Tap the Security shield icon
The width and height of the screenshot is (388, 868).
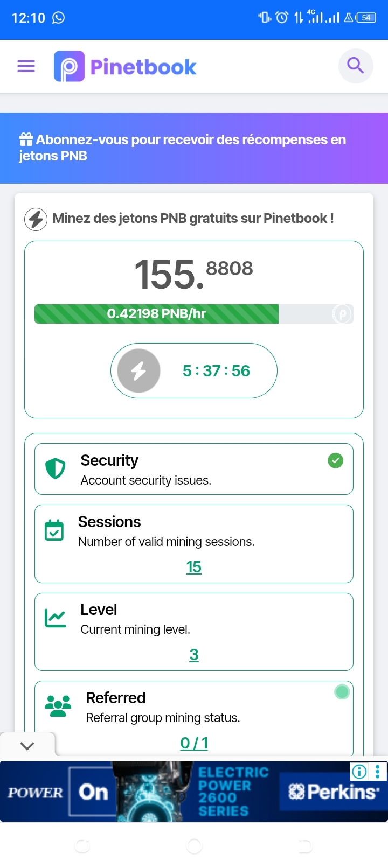(55, 468)
